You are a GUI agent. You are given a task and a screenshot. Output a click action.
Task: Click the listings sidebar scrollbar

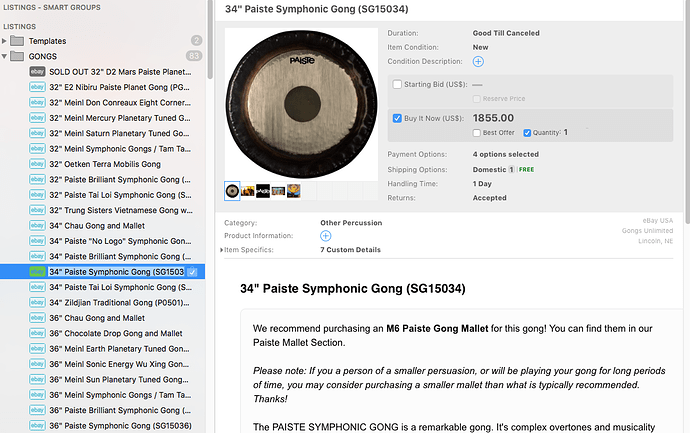210,40
